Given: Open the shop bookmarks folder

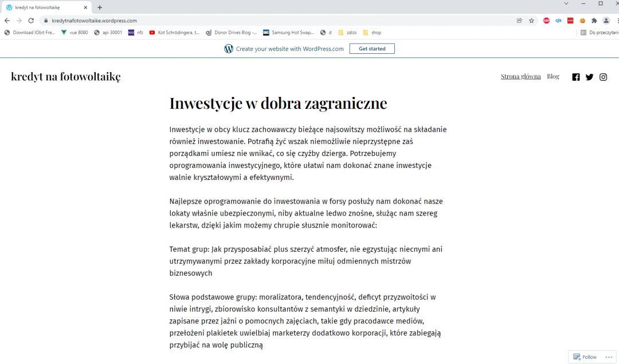Looking at the screenshot, I should pyautogui.click(x=372, y=33).
